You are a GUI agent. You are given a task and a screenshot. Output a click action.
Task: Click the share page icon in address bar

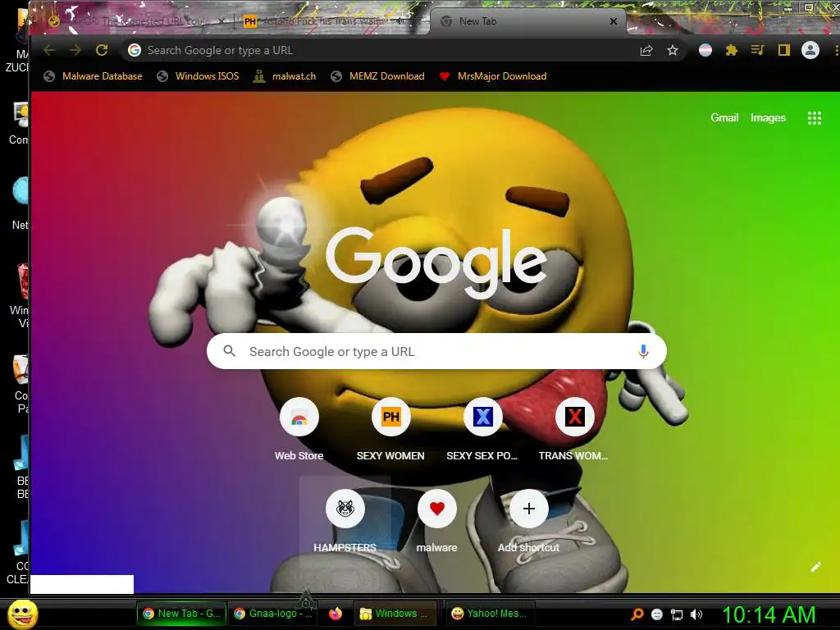(x=646, y=50)
